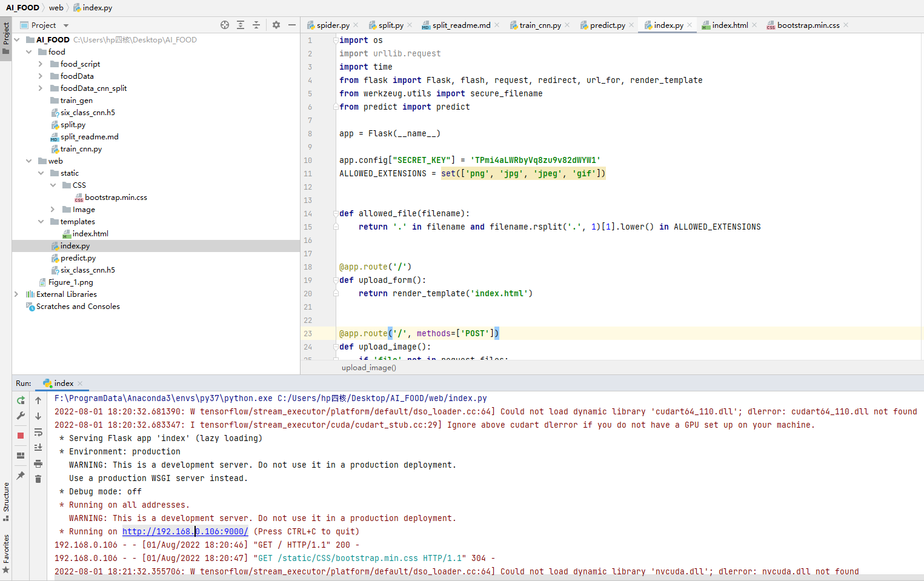The width and height of the screenshot is (924, 581).
Task: Expand the food_script folder
Action: pyautogui.click(x=41, y=64)
